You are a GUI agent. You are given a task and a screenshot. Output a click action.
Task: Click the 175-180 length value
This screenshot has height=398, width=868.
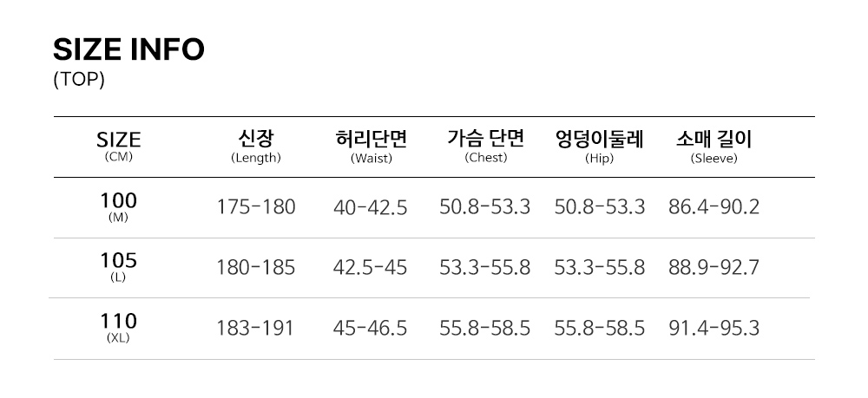(x=255, y=207)
